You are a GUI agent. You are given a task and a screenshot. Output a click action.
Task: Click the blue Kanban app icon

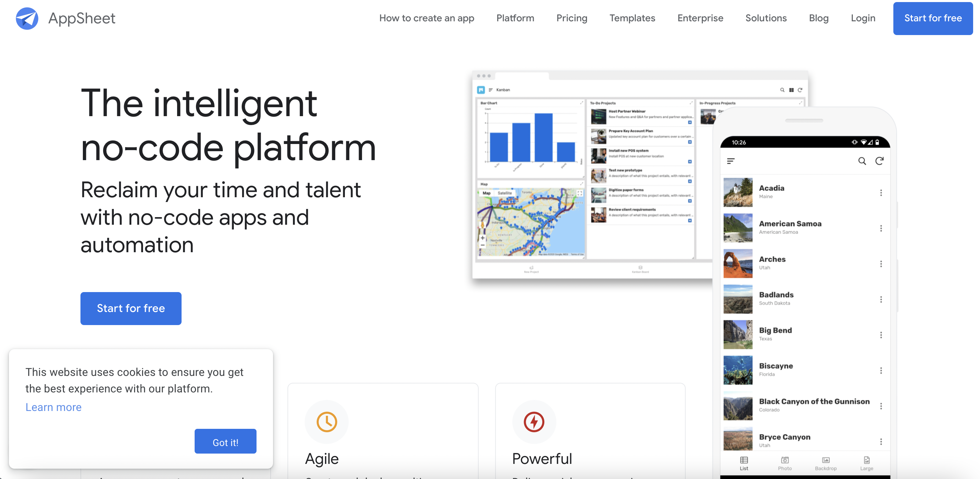481,90
